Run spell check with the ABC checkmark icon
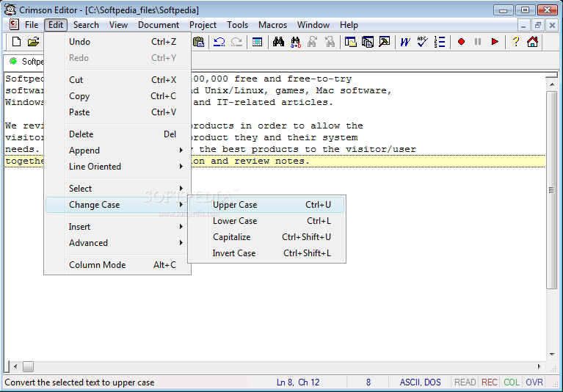This screenshot has width=563, height=392. 423,42
